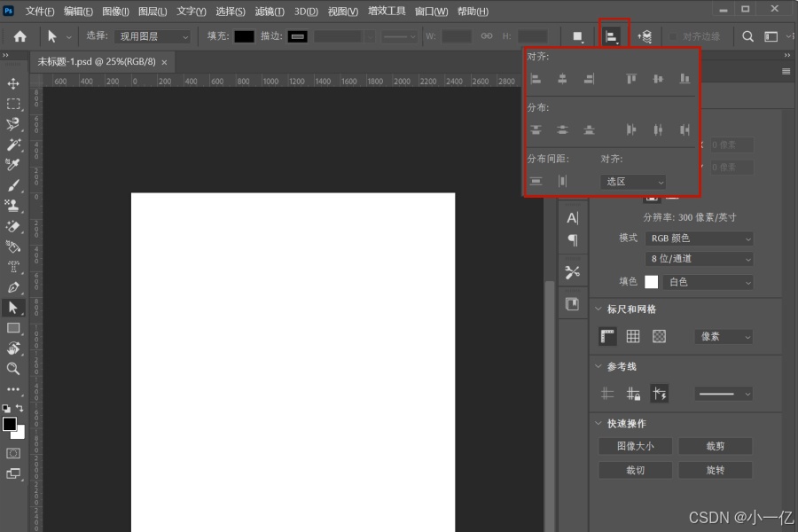
Task: Select the Eraser tool
Action: click(x=13, y=226)
